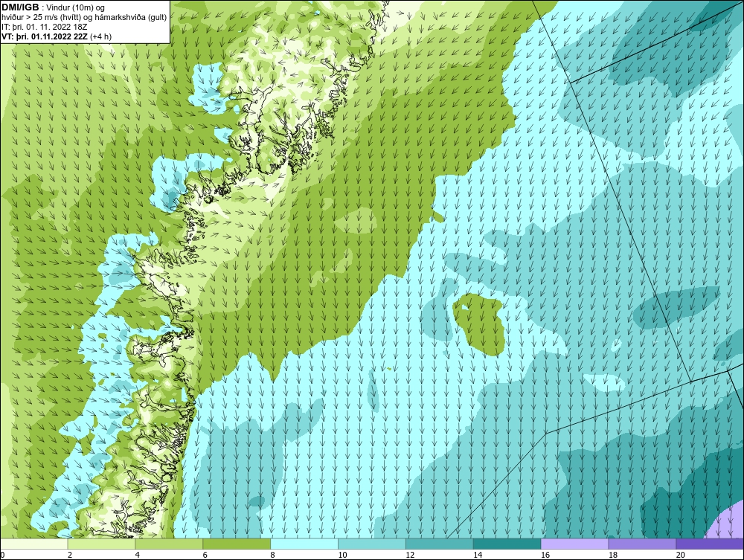Click the 12–14 m/s teal legend swatch

pos(440,544)
